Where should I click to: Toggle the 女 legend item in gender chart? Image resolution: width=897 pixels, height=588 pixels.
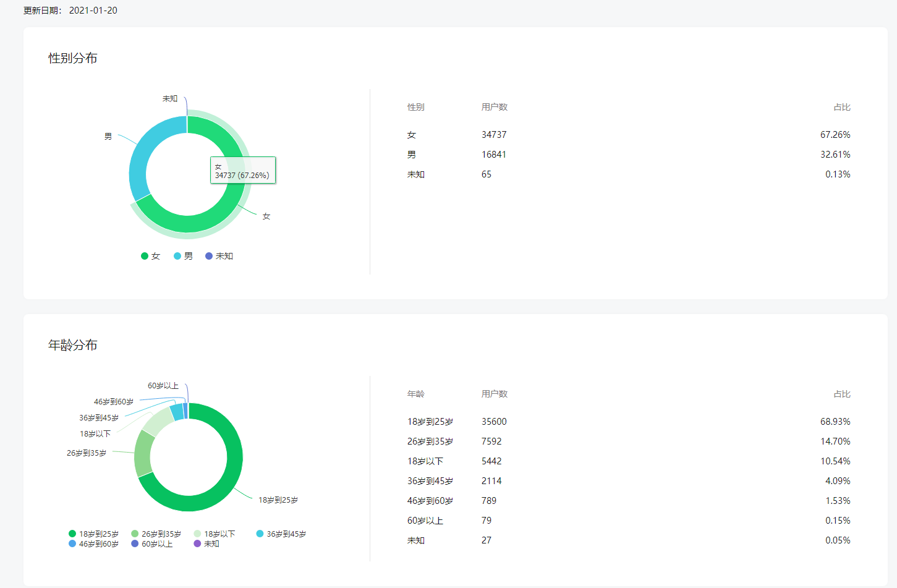tap(150, 256)
